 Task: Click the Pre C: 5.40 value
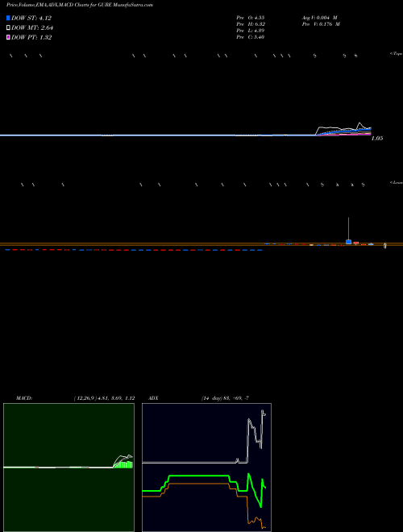point(251,37)
